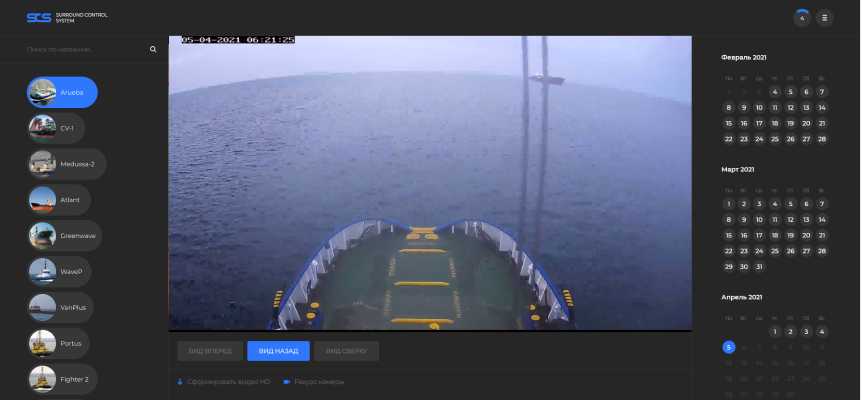Select the highlighted April 5 date
The width and height of the screenshot is (861, 400).
729,347
